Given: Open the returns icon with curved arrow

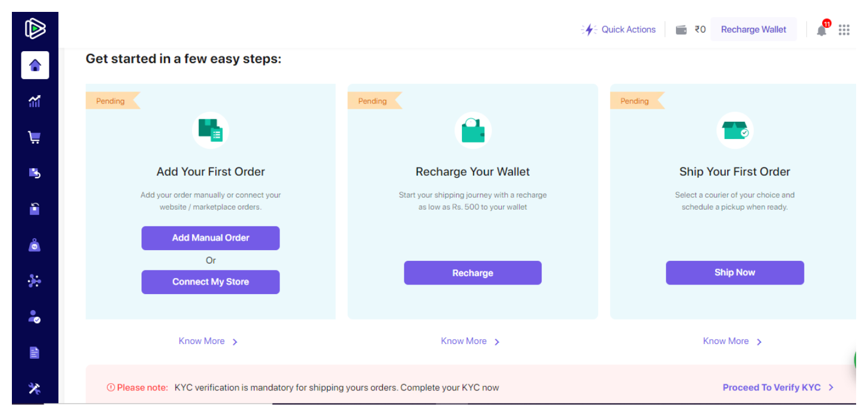Looking at the screenshot, I should point(35,173).
